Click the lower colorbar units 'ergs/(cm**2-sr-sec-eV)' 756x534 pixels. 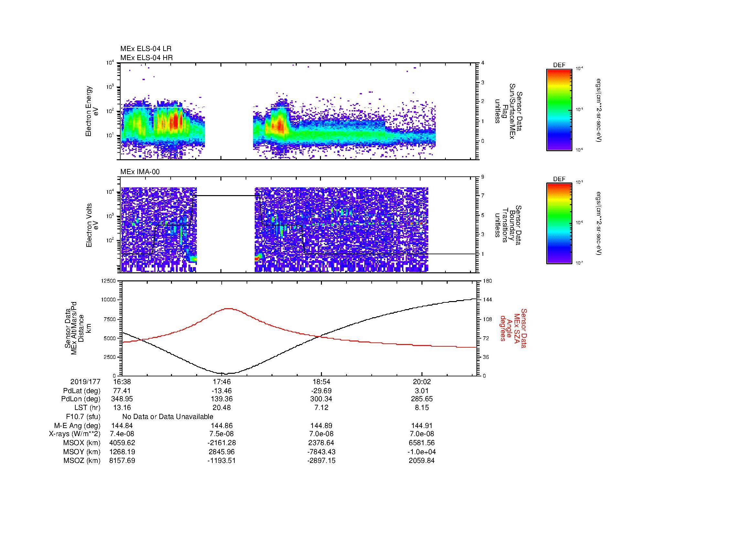coord(599,224)
